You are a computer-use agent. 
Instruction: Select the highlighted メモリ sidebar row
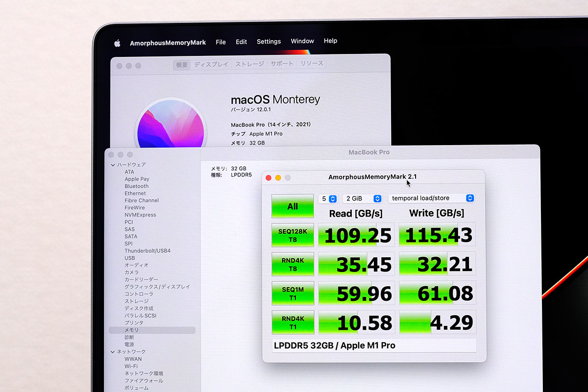point(152,330)
